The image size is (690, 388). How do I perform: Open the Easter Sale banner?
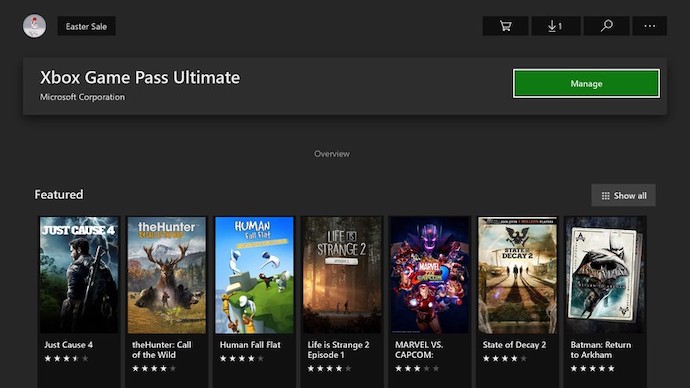86,26
